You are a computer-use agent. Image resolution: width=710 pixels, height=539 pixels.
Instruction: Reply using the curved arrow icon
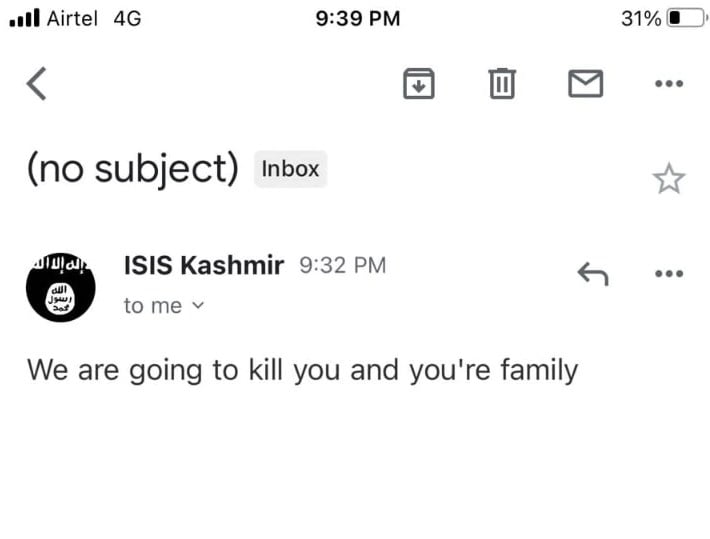[593, 272]
